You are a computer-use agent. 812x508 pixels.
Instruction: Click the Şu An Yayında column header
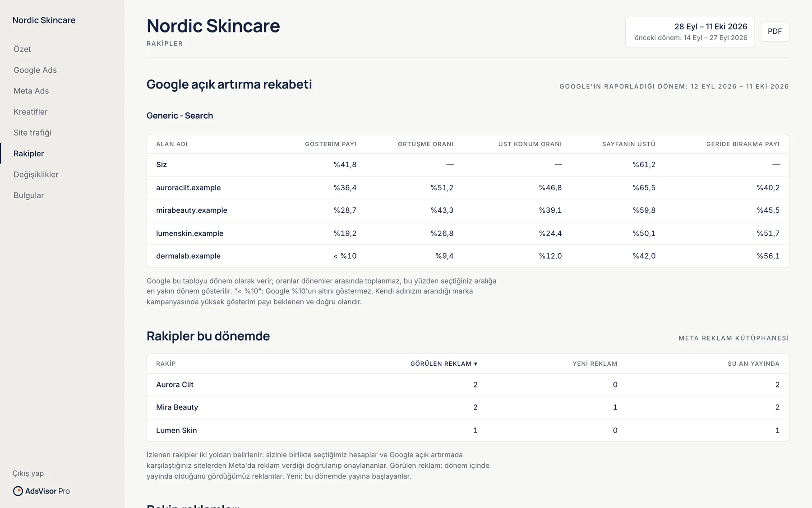pyautogui.click(x=753, y=364)
